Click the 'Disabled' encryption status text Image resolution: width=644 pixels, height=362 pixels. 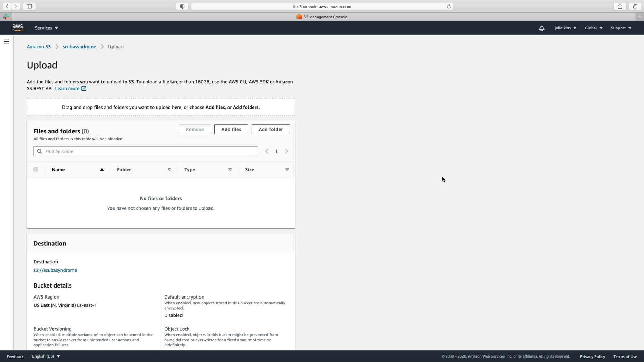(x=173, y=315)
